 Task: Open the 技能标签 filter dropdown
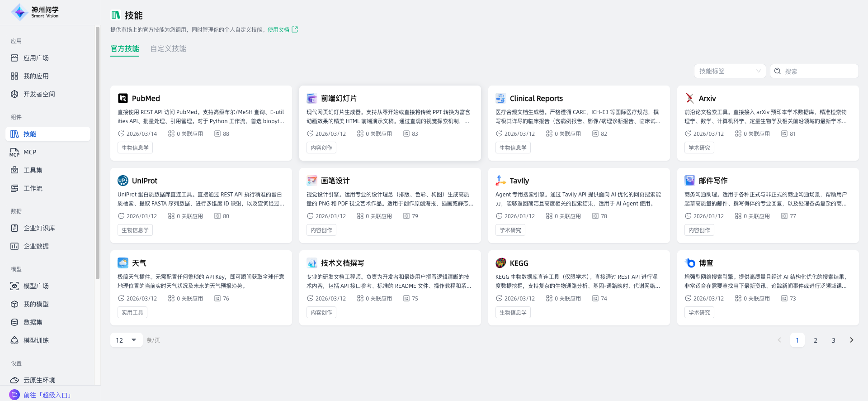click(730, 71)
